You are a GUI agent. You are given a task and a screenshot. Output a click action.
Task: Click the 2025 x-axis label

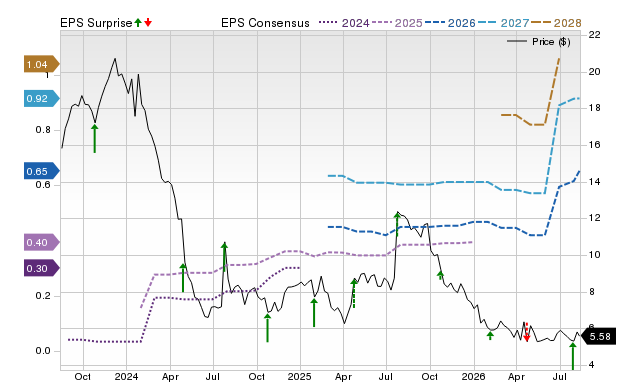point(300,376)
